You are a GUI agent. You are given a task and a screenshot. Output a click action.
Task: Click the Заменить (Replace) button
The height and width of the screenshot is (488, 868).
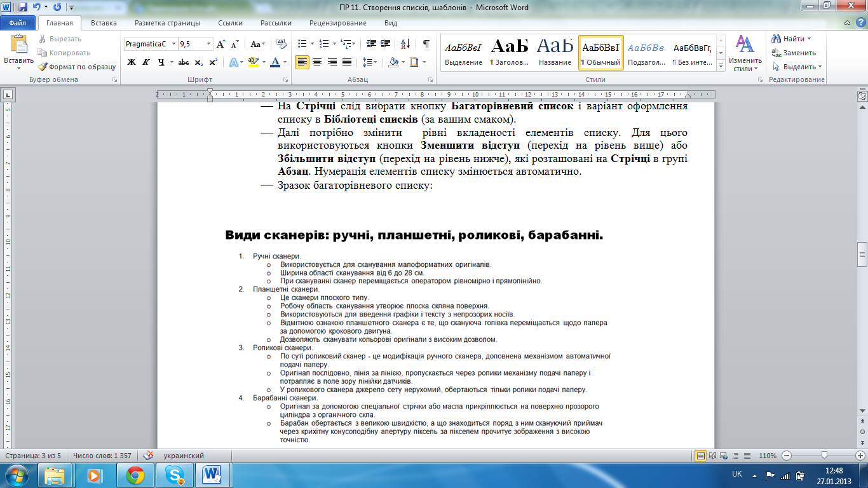point(794,53)
